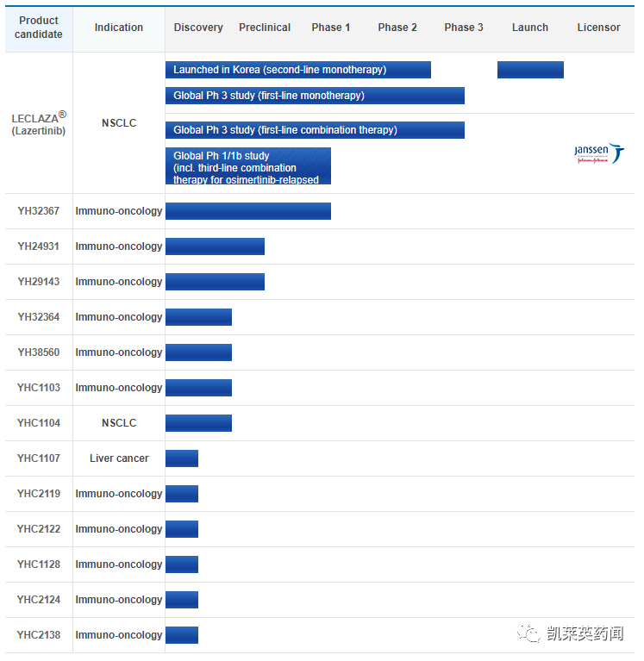
Task: Select the Phase 3 column header
Action: tap(464, 28)
